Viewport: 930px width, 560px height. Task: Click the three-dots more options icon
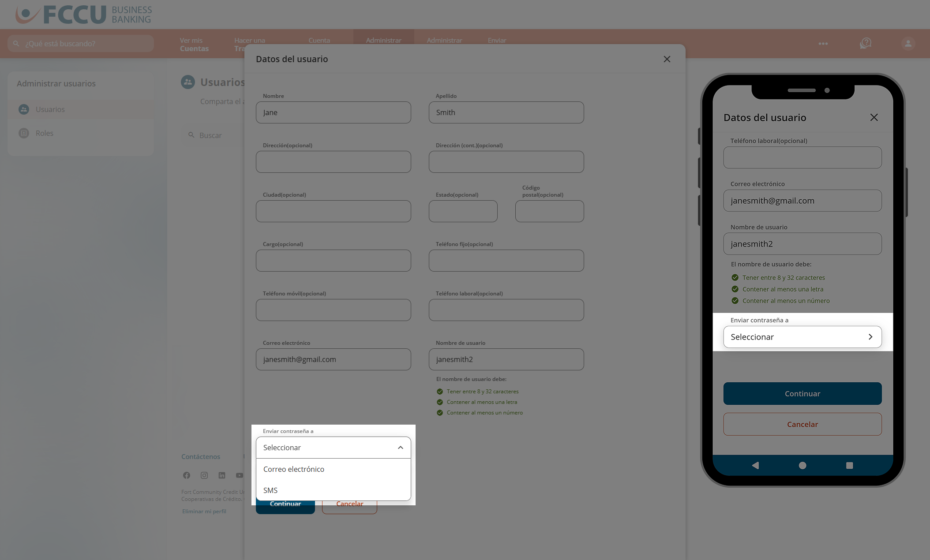823,43
